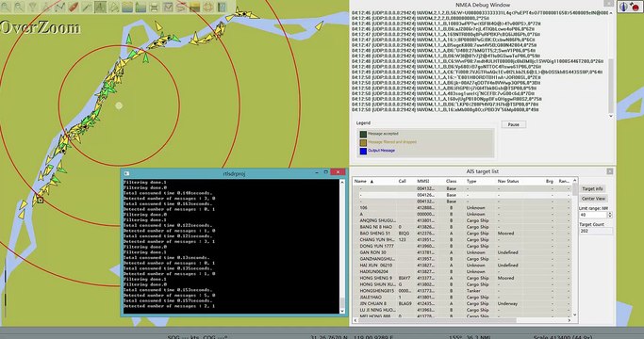
Task: Click AIS list horizontal scroll left arrow
Action: pyautogui.click(x=355, y=320)
